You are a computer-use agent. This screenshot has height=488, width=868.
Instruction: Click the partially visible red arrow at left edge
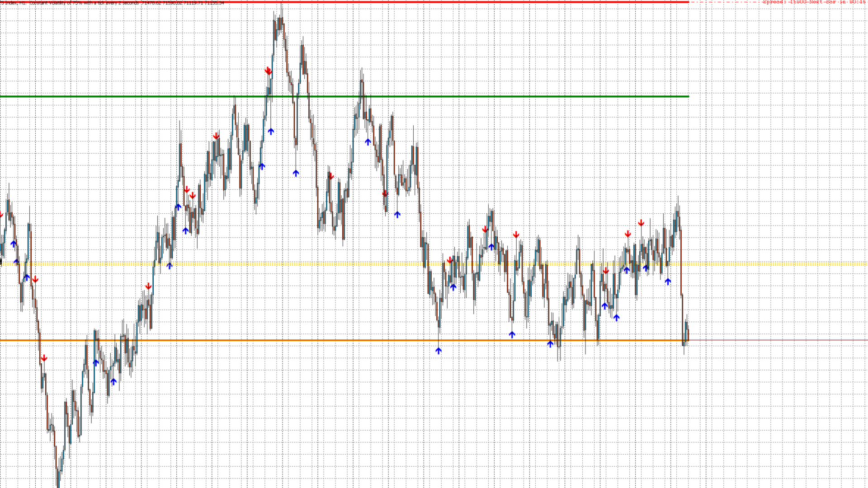pos(1,215)
